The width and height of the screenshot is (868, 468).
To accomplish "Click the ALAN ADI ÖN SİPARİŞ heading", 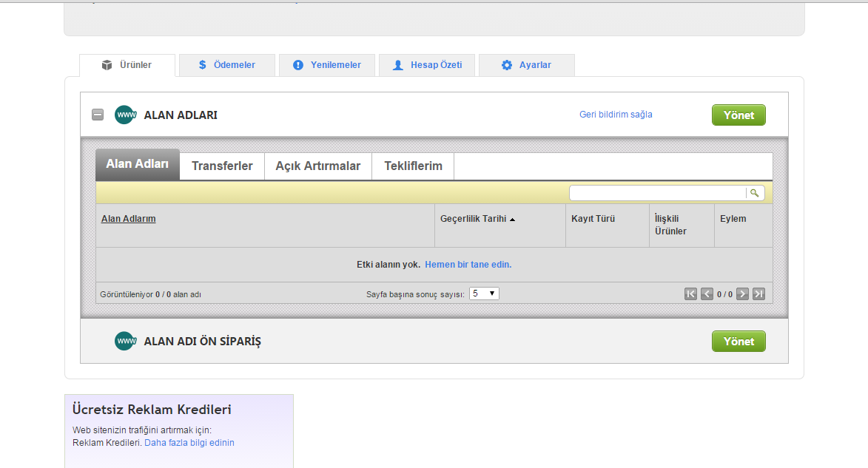I will [203, 342].
